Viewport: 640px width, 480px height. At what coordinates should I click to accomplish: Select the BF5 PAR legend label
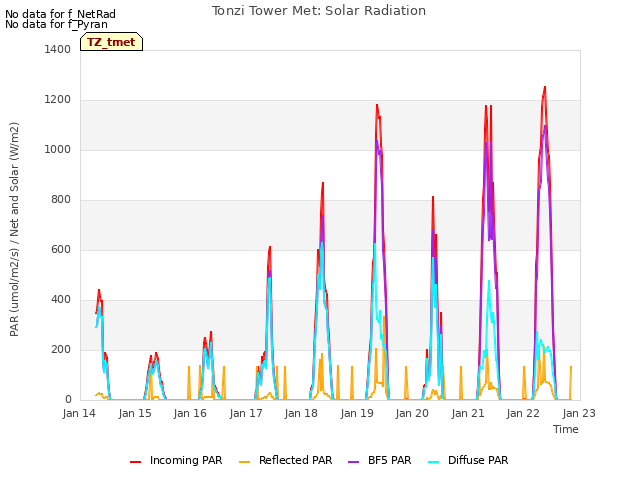pos(389,460)
